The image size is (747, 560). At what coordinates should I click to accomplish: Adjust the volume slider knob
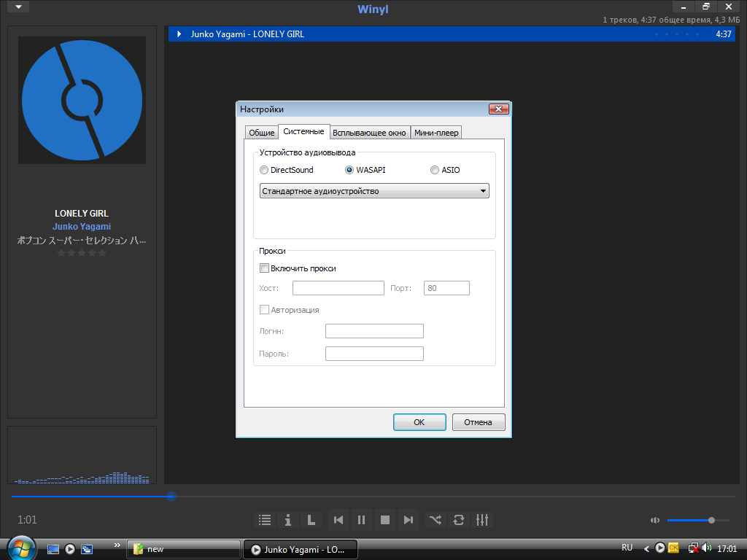tap(711, 520)
